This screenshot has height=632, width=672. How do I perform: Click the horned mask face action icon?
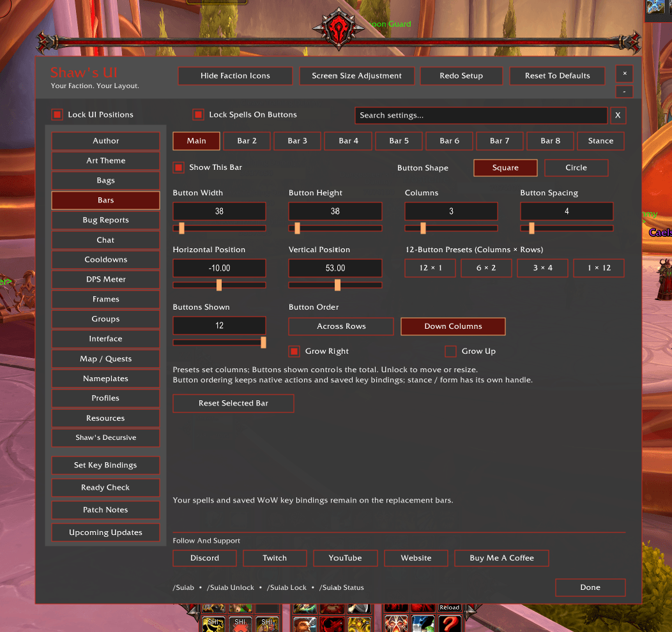[x=396, y=624]
